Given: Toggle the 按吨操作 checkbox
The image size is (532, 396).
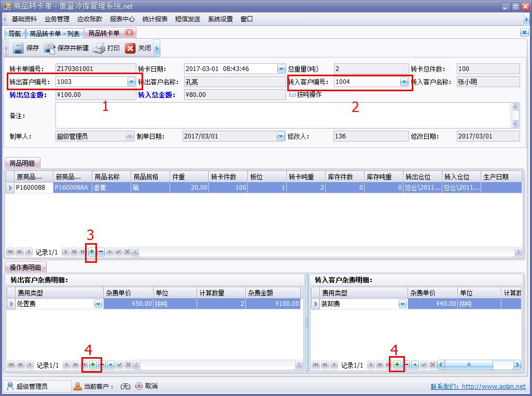Looking at the screenshot, I should (292, 94).
